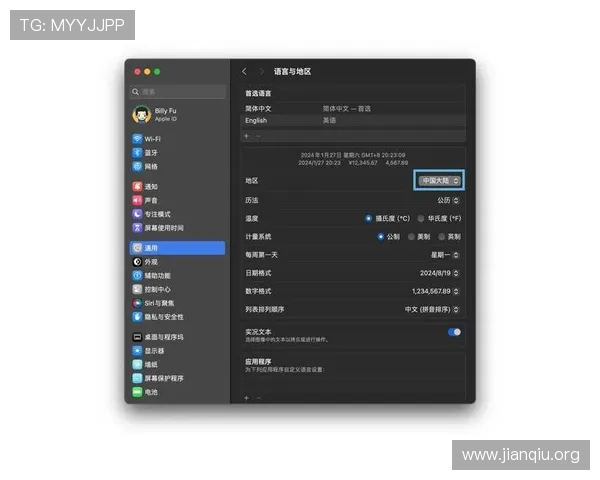Image resolution: width=600 pixels, height=480 pixels.
Task: Open the 专注模式 focus moon icon
Action: point(137,214)
